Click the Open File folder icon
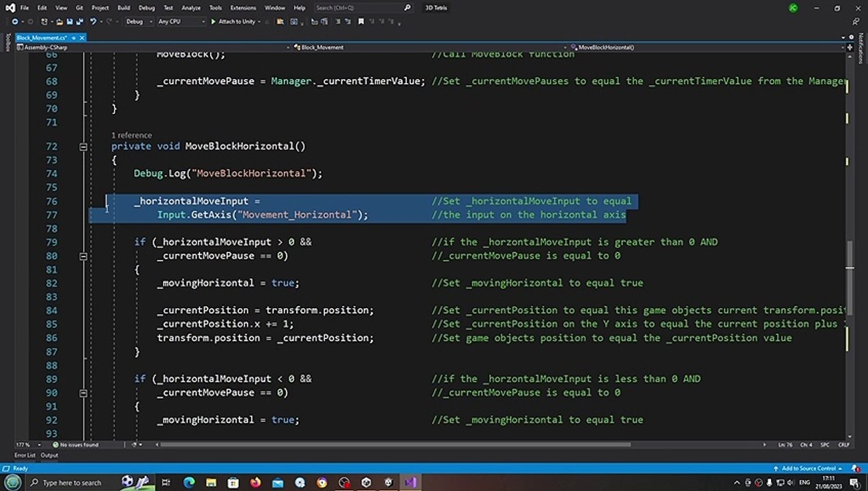This screenshot has height=491, width=868. pyautogui.click(x=60, y=21)
